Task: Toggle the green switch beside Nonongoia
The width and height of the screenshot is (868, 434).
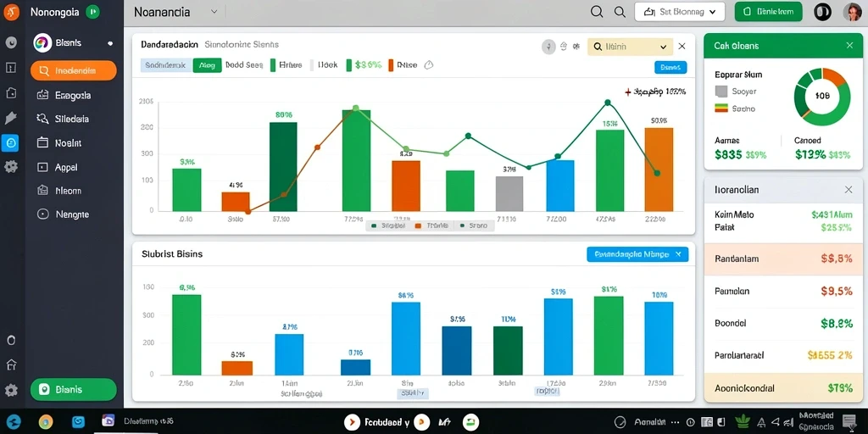Action: pos(92,12)
